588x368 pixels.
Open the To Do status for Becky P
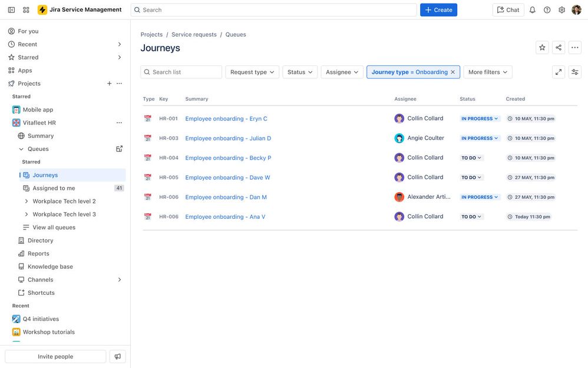(471, 157)
